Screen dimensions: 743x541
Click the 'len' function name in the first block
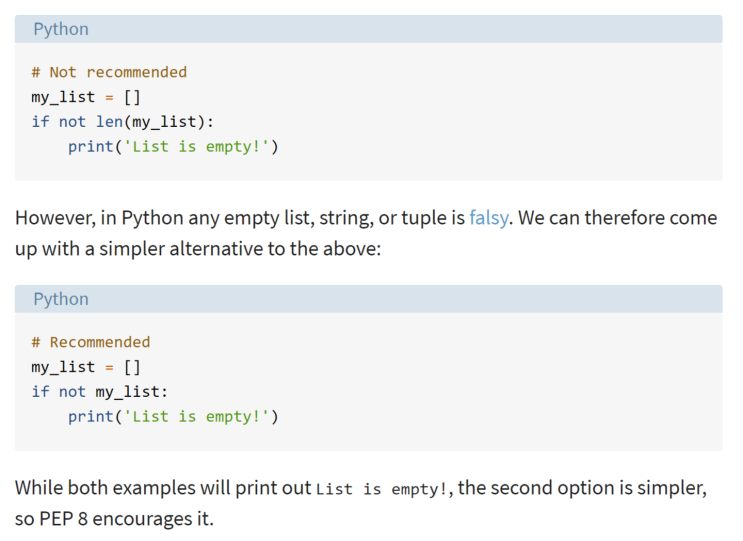(109, 122)
